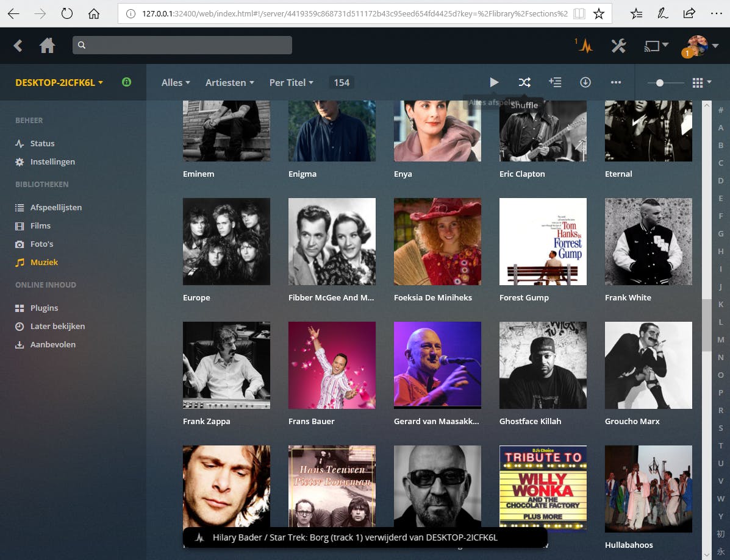Open the more options ellipsis icon
The image size is (730, 560).
[x=616, y=82]
